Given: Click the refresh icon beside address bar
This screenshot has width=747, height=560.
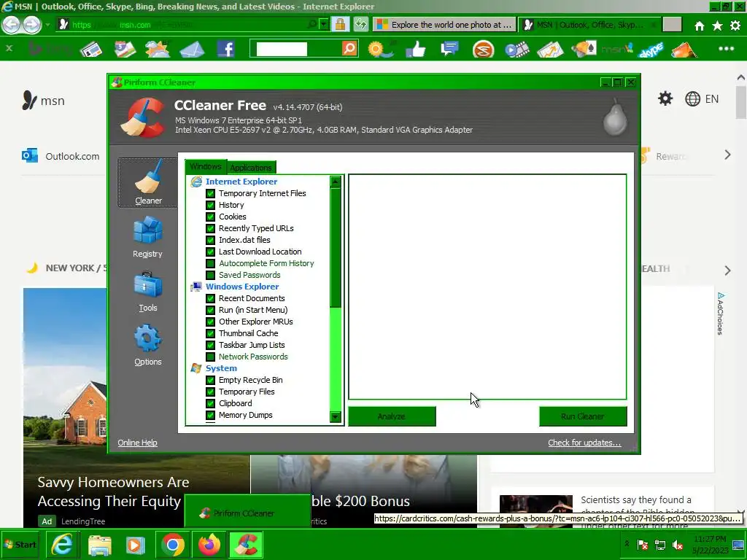Looking at the screenshot, I should pyautogui.click(x=360, y=24).
